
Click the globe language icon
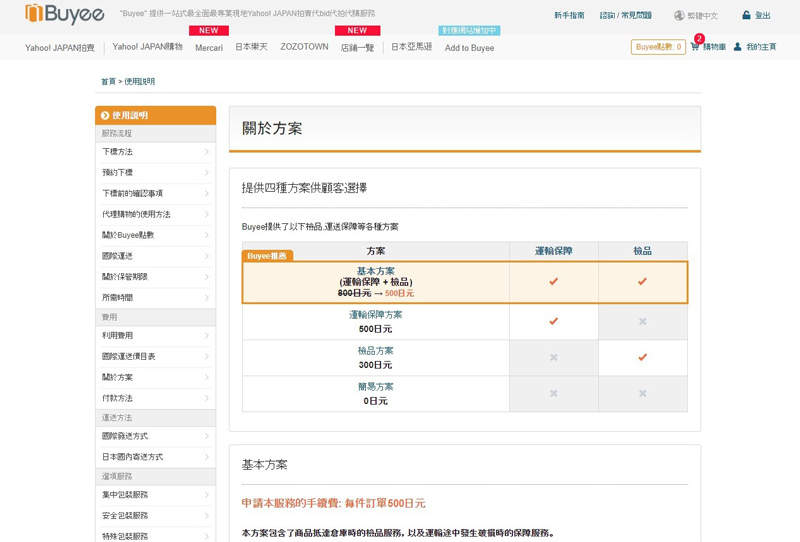click(680, 16)
